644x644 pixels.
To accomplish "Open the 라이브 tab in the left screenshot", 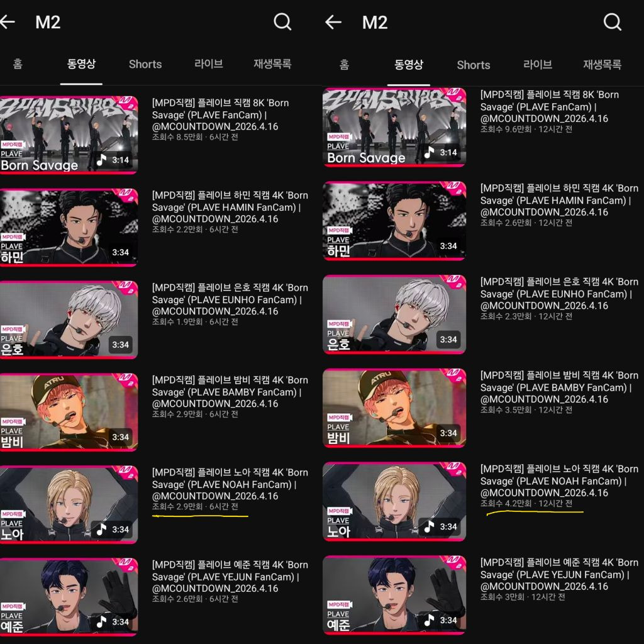I will [x=209, y=64].
